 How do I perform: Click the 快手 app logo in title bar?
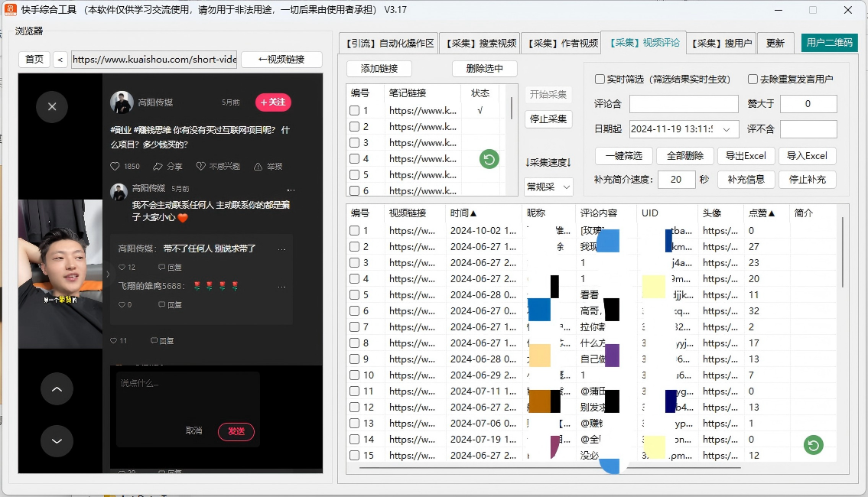[x=10, y=10]
